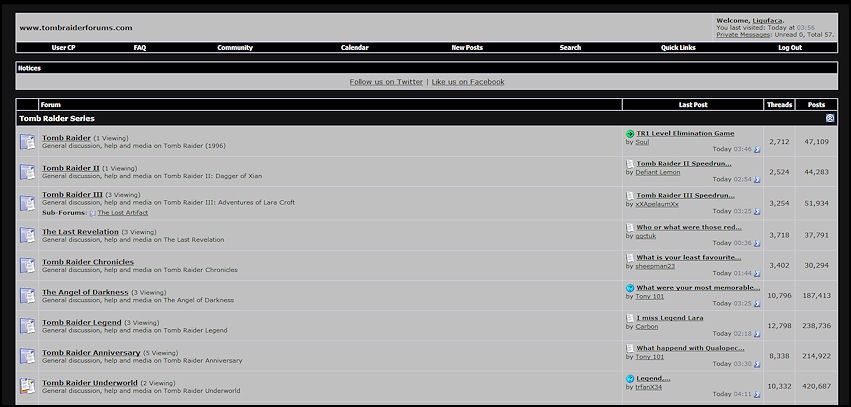
Task: View New Posts
Action: click(467, 48)
